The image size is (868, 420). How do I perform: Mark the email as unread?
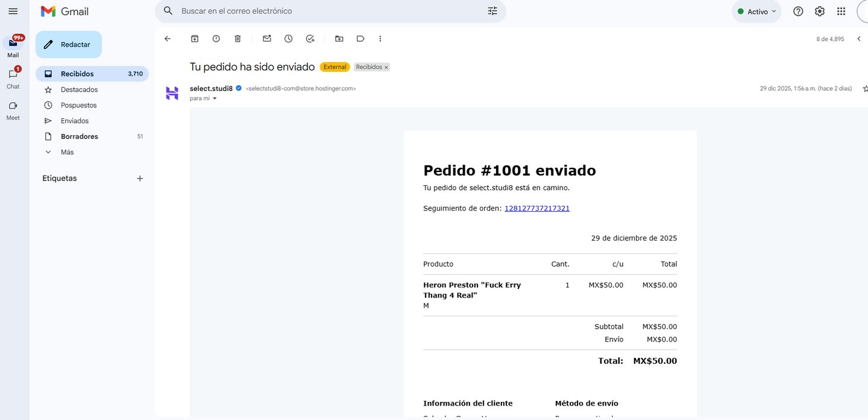click(267, 39)
